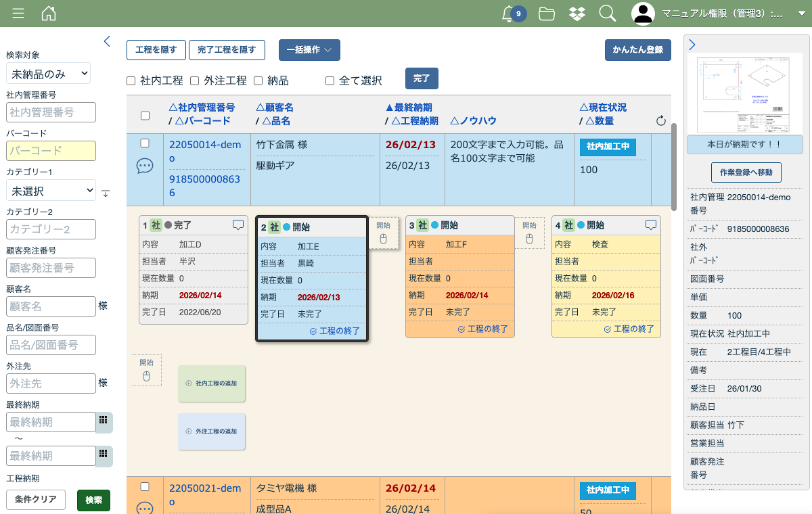The width and height of the screenshot is (812, 514).
Task: Open the notifications bell
Action: pyautogui.click(x=509, y=14)
